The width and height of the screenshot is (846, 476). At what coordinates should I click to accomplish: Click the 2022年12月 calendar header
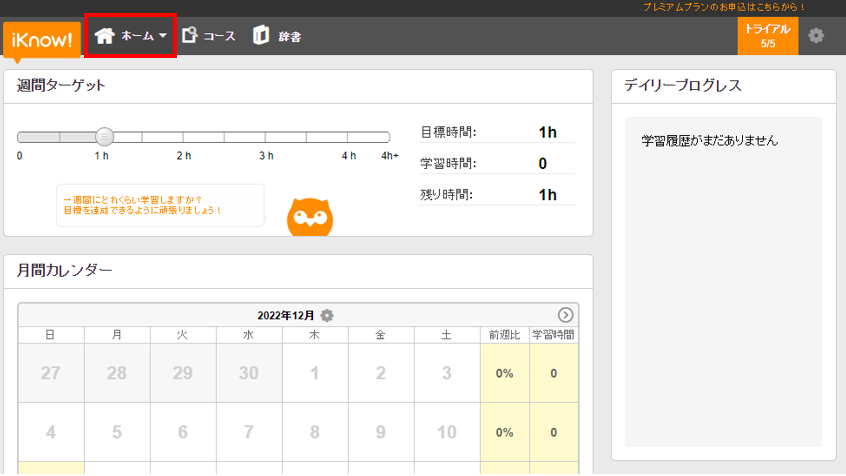tap(287, 315)
